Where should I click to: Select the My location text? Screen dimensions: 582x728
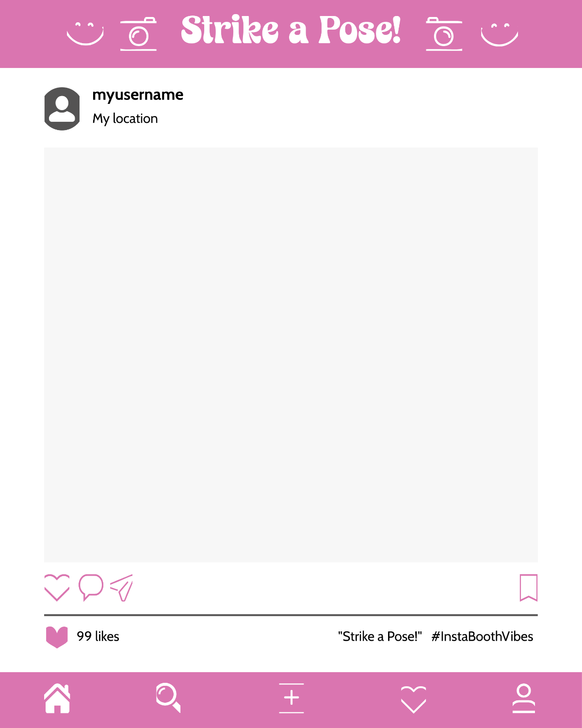tap(125, 118)
